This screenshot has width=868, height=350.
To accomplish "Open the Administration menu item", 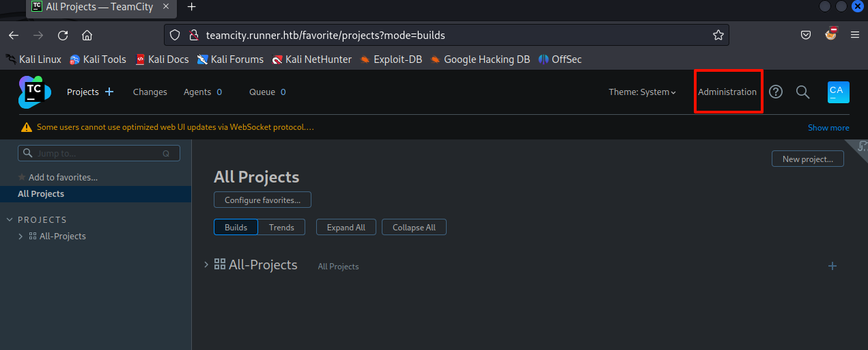I will pyautogui.click(x=727, y=92).
